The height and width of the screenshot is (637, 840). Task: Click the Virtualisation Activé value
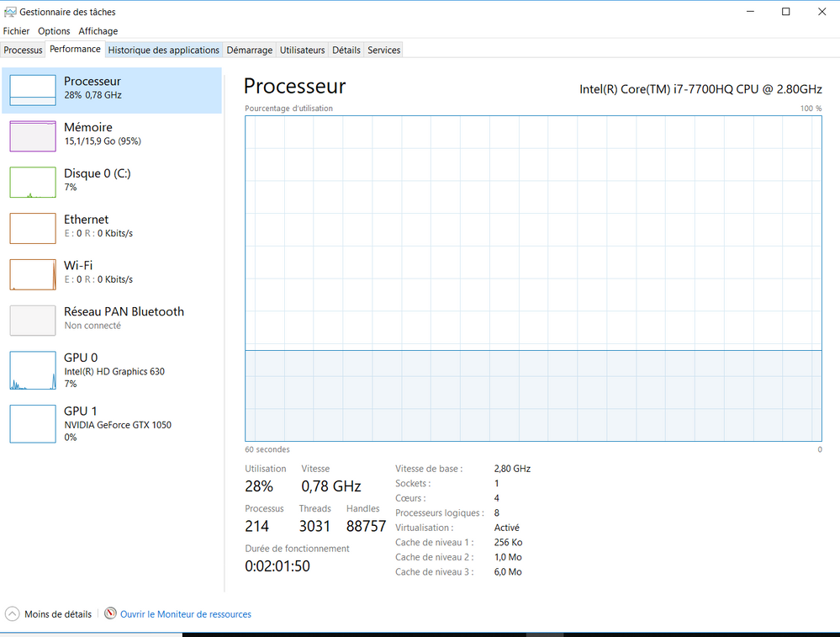(x=506, y=528)
